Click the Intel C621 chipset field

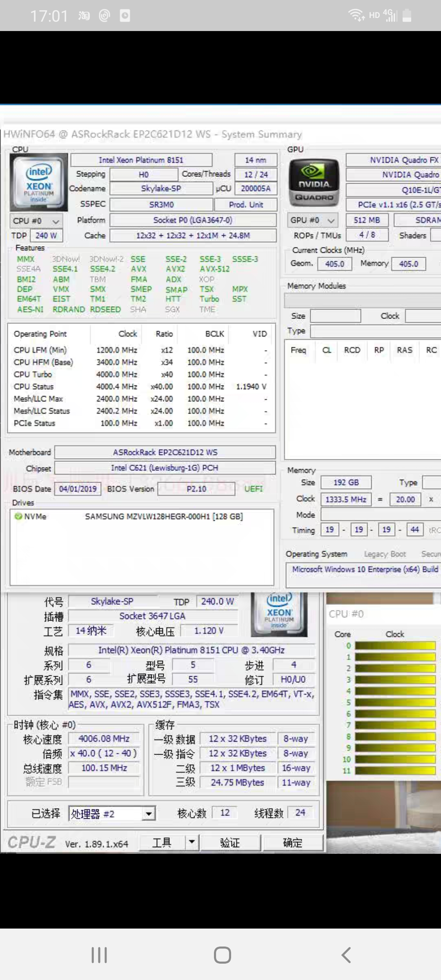coord(165,468)
